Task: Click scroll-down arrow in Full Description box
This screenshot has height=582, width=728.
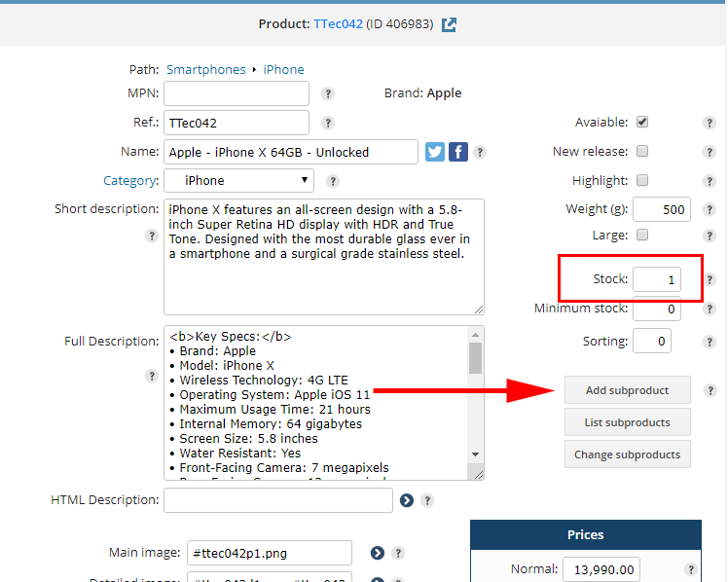Action: [475, 455]
